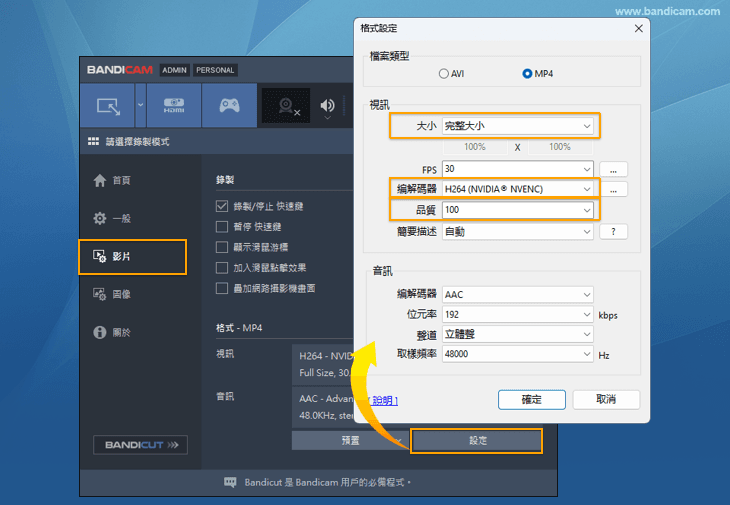Open the 聲道 channel dropdown
The width and height of the screenshot is (730, 505).
point(518,334)
